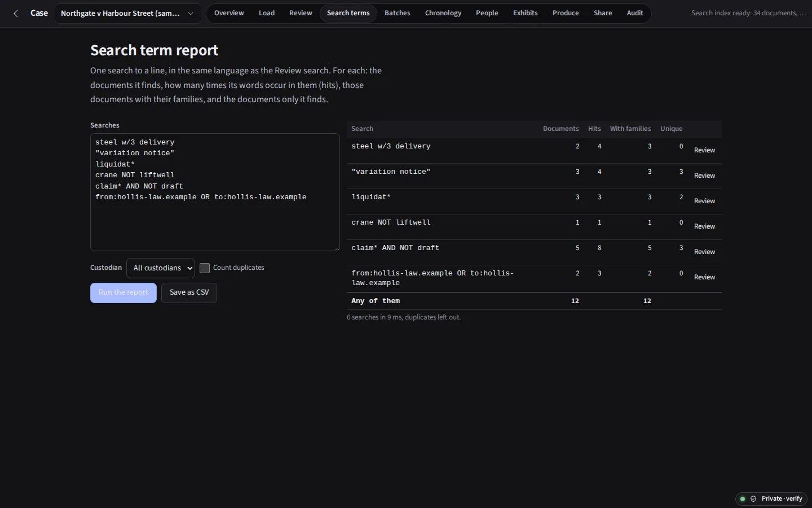The width and height of the screenshot is (812, 508).
Task: Open the People tab
Action: click(487, 13)
